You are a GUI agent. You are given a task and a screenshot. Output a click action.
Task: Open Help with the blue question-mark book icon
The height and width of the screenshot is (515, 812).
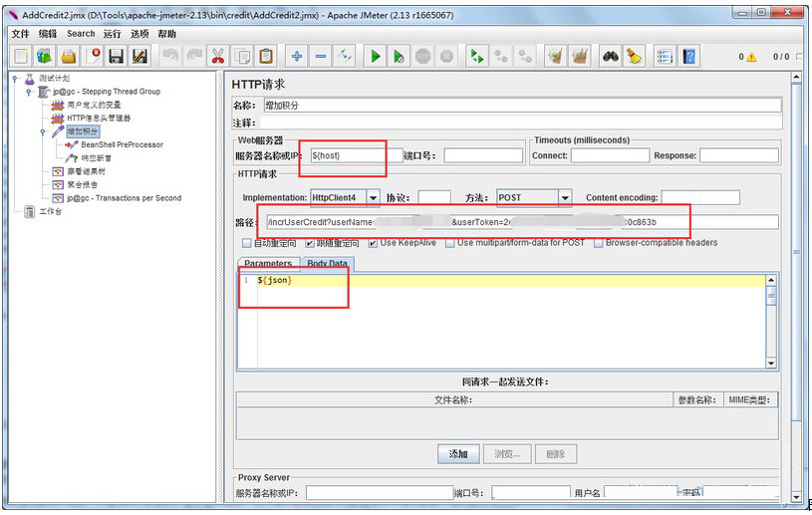pos(689,56)
